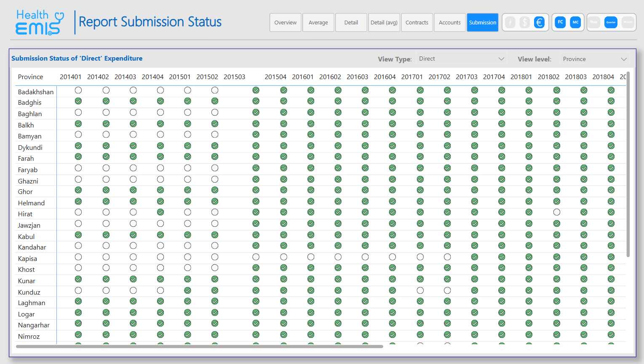Click the Accounts button

(449, 23)
